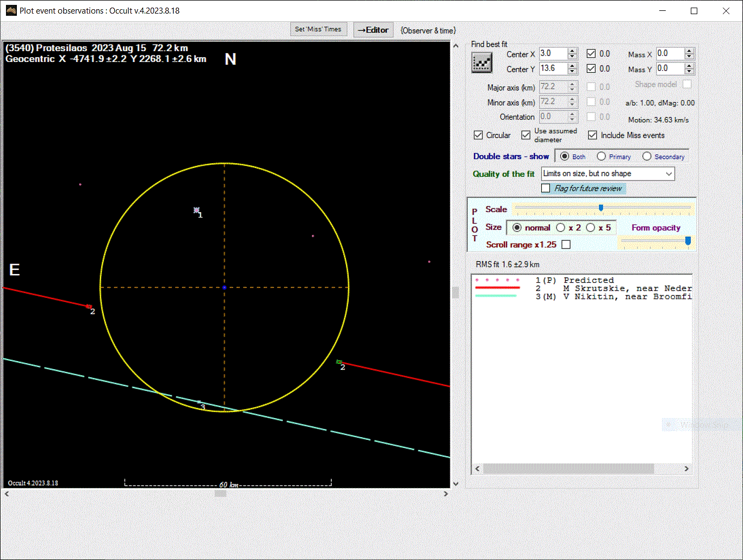Click the '60 km' scale bar label
Viewport: 743px width, 560px height.
click(x=229, y=484)
